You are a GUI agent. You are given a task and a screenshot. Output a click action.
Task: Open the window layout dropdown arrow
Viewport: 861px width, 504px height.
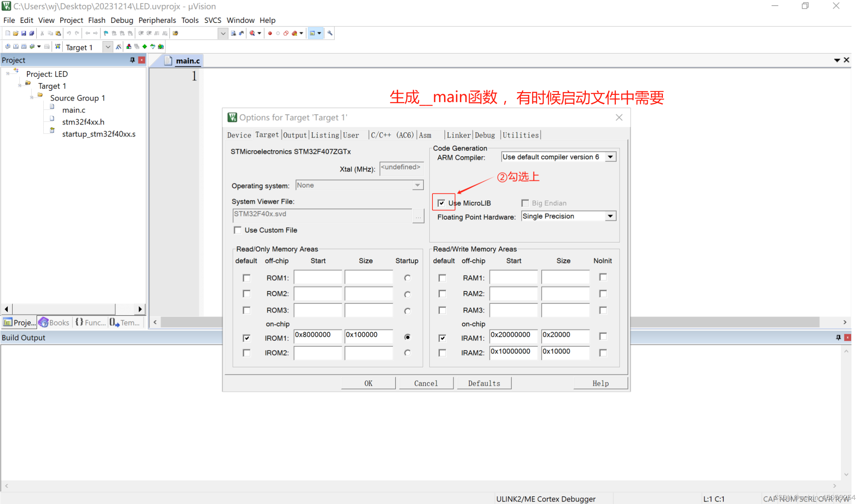pos(319,33)
